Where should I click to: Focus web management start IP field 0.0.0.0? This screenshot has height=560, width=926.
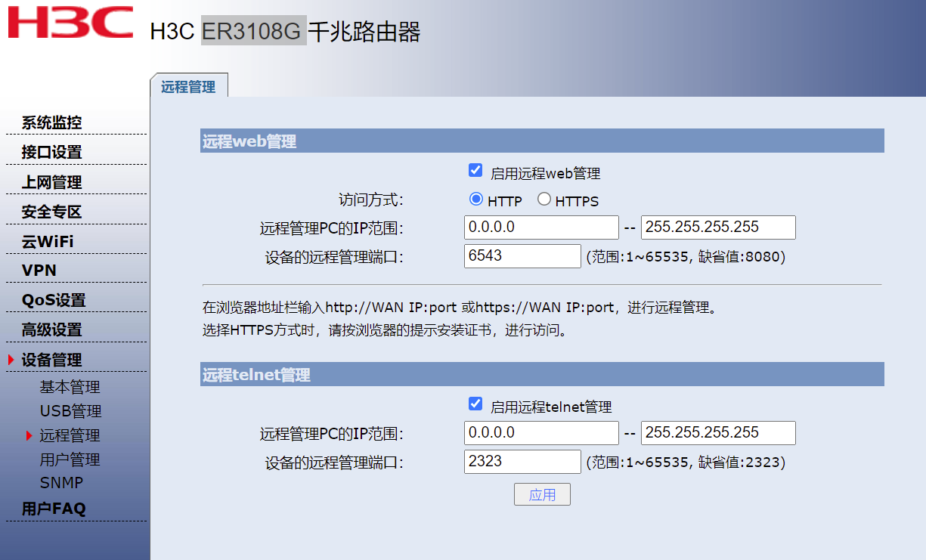coord(541,227)
